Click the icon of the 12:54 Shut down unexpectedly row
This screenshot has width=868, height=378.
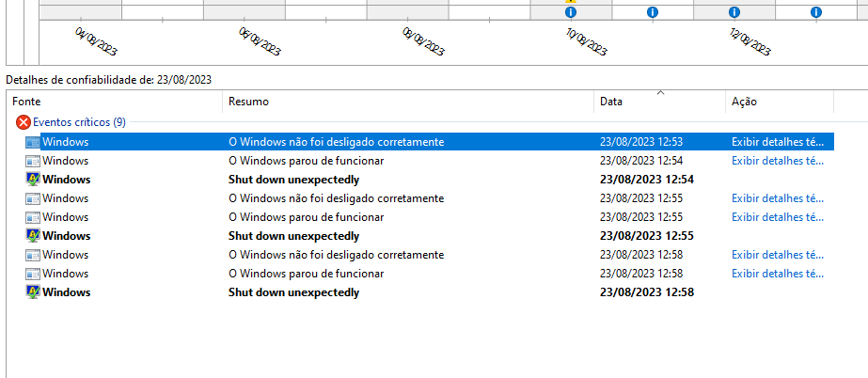point(33,180)
